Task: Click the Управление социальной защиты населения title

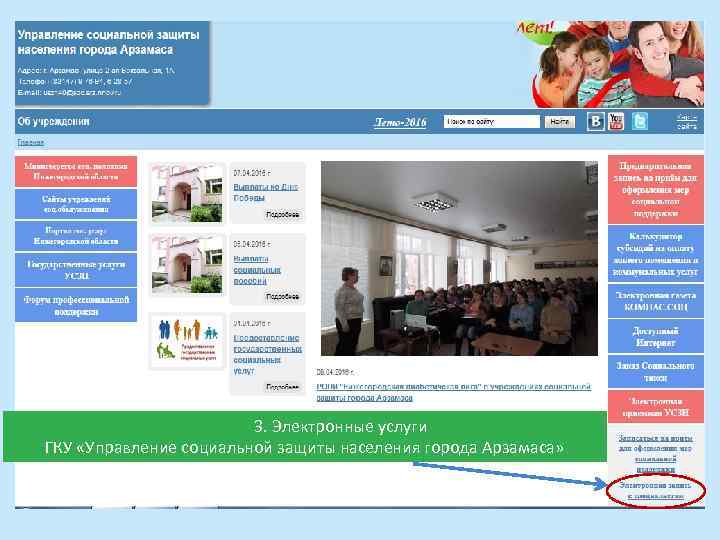Action: 108,42
